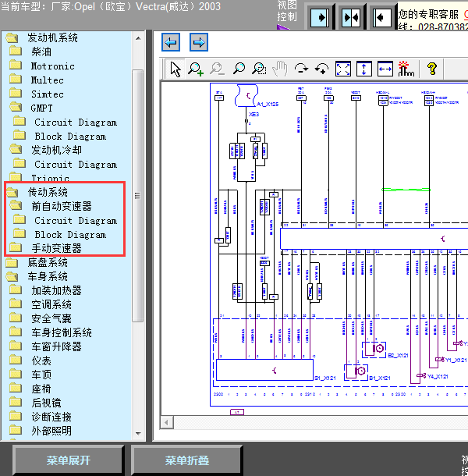
Task: Click the 菜单展开 button
Action: click(x=69, y=460)
